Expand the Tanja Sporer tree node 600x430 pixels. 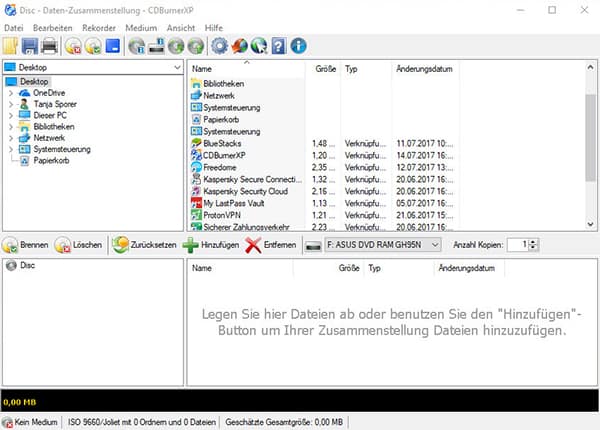coord(11,104)
